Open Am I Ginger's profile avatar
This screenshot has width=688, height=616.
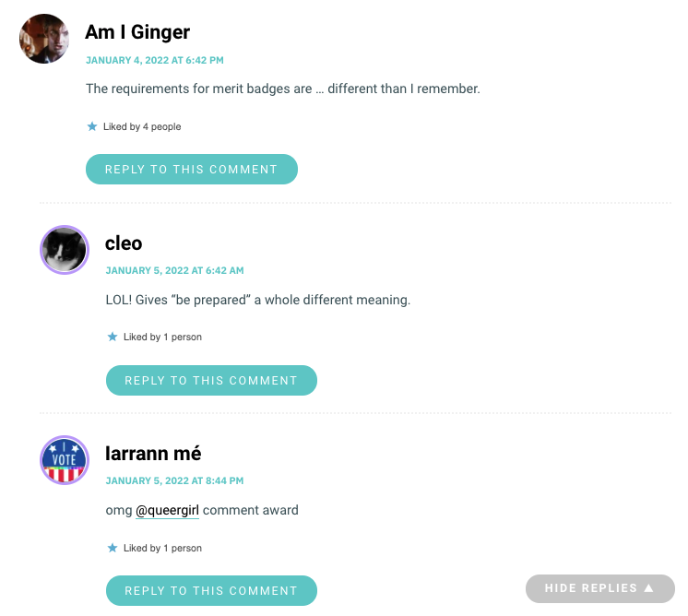click(x=44, y=39)
